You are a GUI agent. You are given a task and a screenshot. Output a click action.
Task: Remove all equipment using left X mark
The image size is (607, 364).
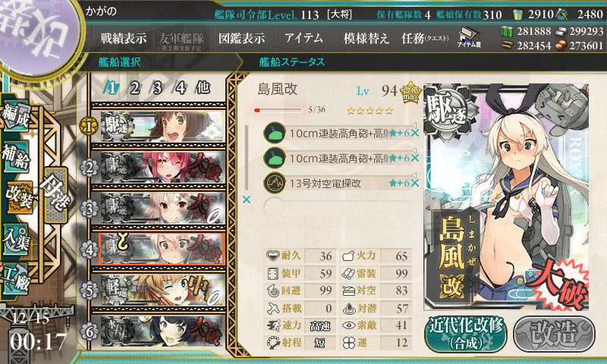[246, 199]
